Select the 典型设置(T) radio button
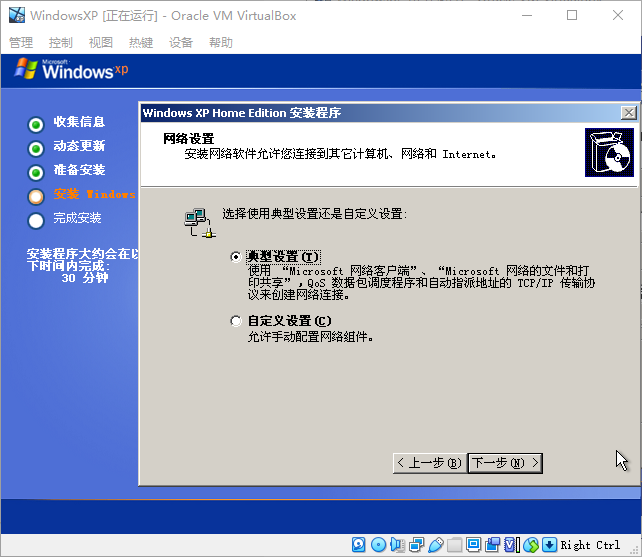Viewport: 642px width, 557px height. pyautogui.click(x=236, y=257)
